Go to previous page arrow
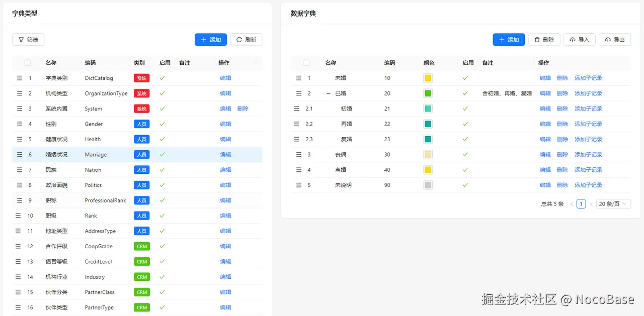The image size is (644, 316). 572,204
